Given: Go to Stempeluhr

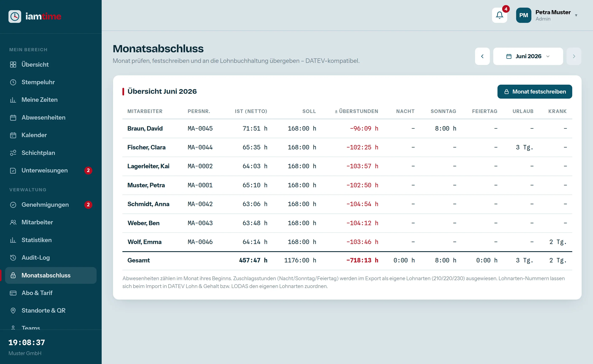Looking at the screenshot, I should (x=51, y=82).
